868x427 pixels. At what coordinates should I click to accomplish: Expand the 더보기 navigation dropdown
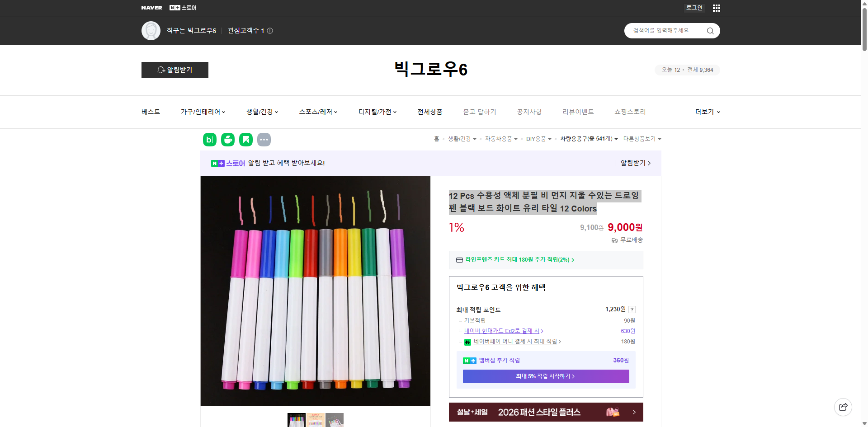click(x=707, y=112)
